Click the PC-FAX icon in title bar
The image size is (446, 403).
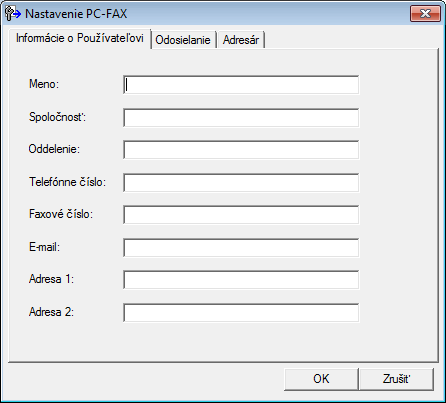point(13,14)
